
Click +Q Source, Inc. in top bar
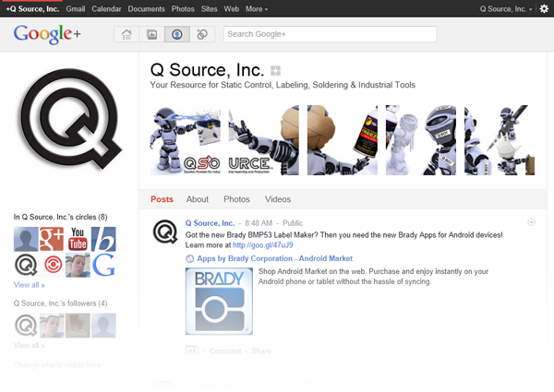(32, 9)
